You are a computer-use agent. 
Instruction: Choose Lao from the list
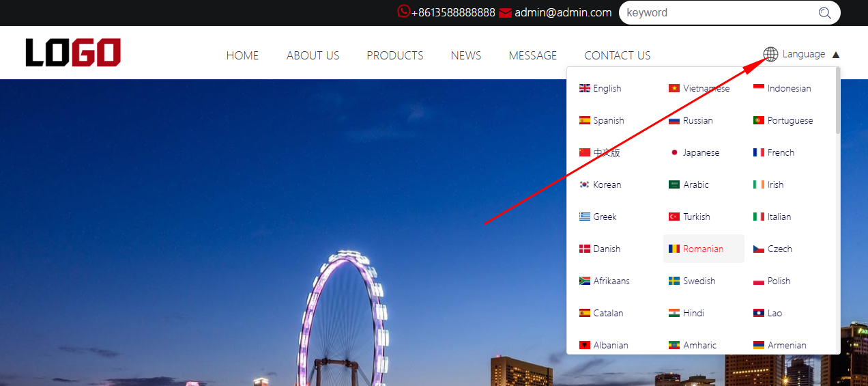(768, 313)
